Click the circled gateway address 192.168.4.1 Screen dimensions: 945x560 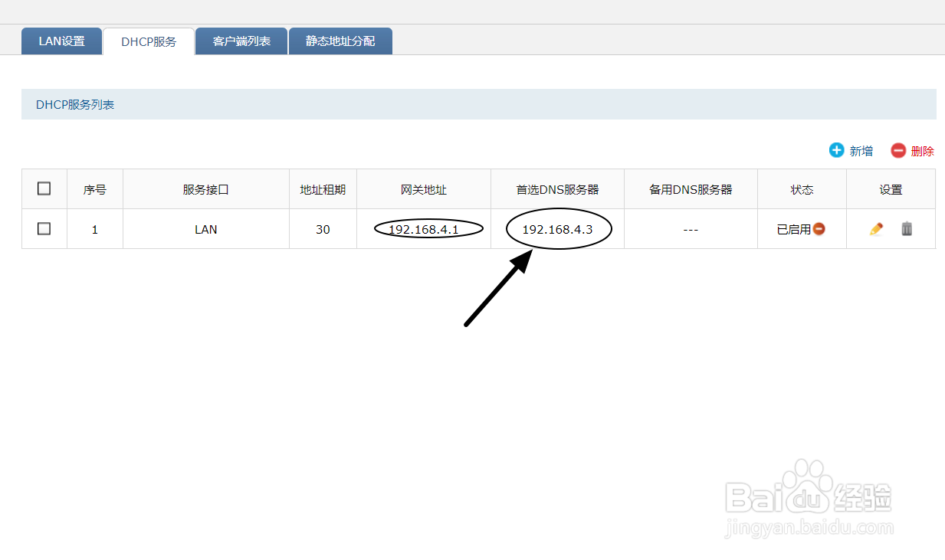click(x=423, y=228)
